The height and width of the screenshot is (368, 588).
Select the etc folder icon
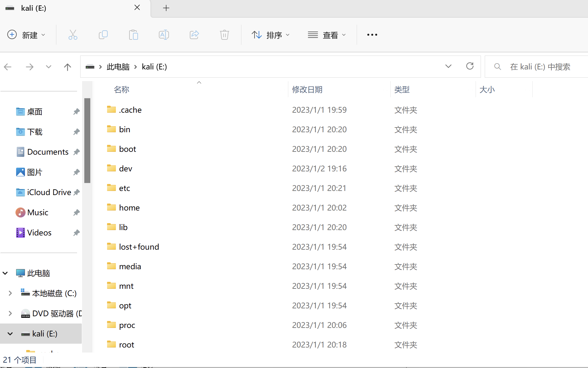point(111,188)
